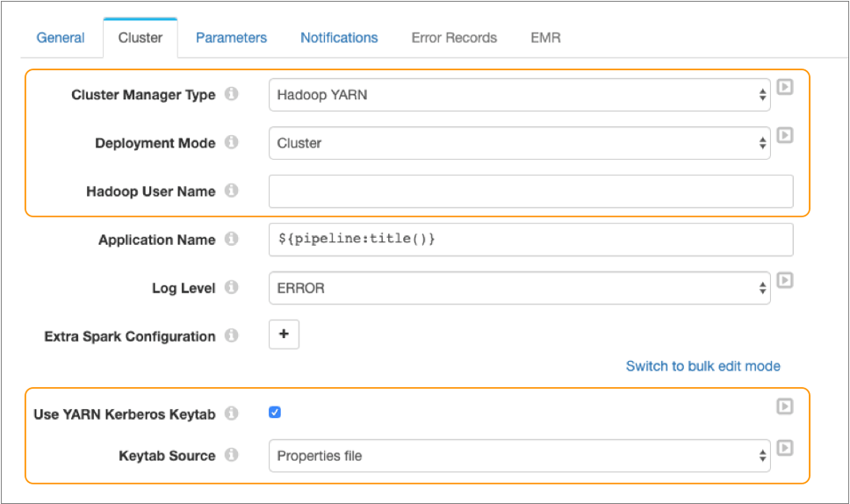Open the Log Level dropdown
Image resolution: width=850 pixels, height=504 pixels.
(519, 288)
